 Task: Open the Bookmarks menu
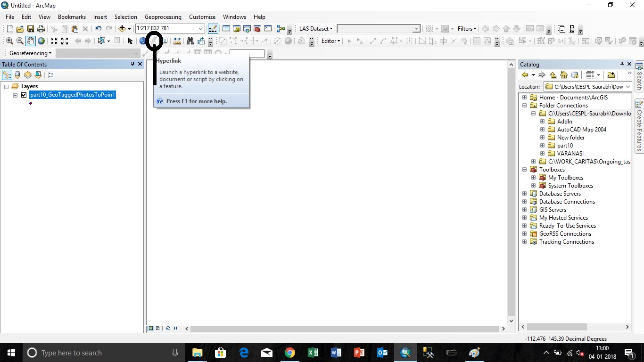coord(72,17)
